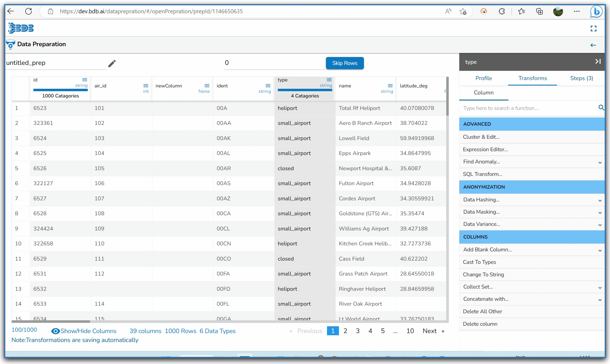Switch to the Profile tab

coord(483,78)
